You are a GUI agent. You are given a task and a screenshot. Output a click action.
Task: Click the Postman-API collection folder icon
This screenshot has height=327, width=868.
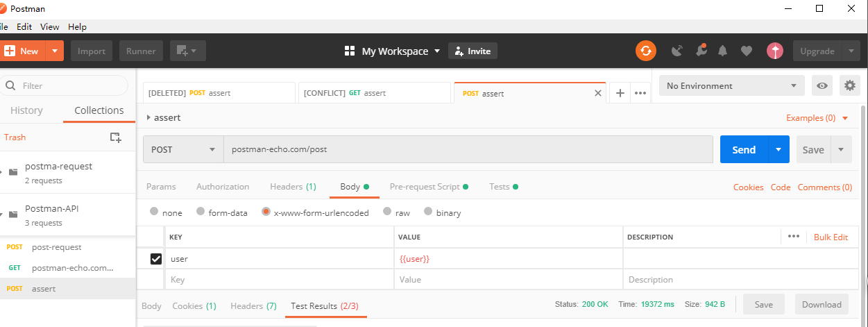[x=13, y=215]
